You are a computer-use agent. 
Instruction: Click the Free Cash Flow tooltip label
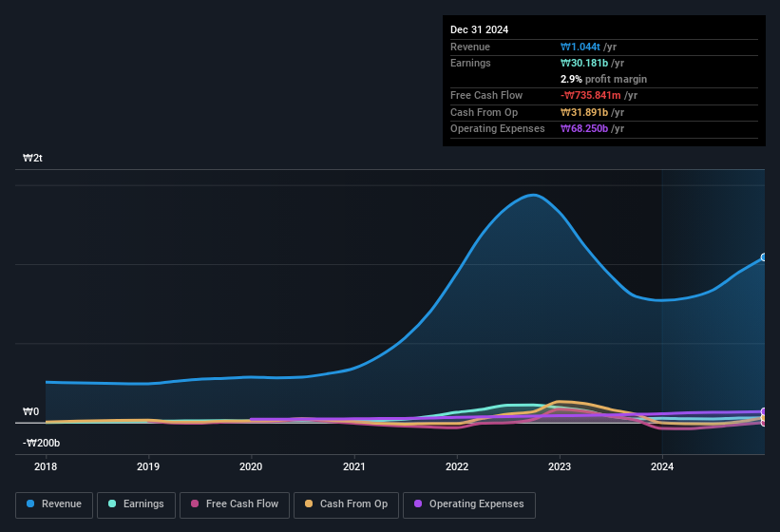tap(486, 95)
